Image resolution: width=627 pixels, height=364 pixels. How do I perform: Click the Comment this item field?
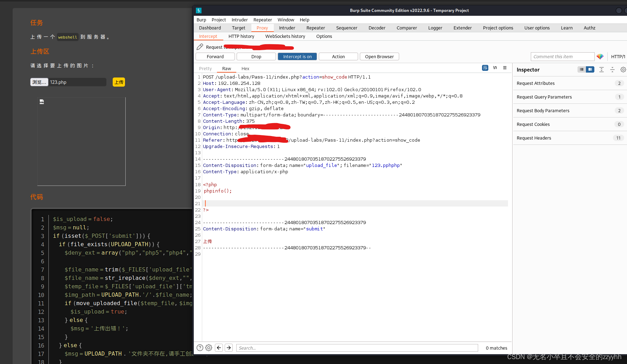(x=562, y=56)
